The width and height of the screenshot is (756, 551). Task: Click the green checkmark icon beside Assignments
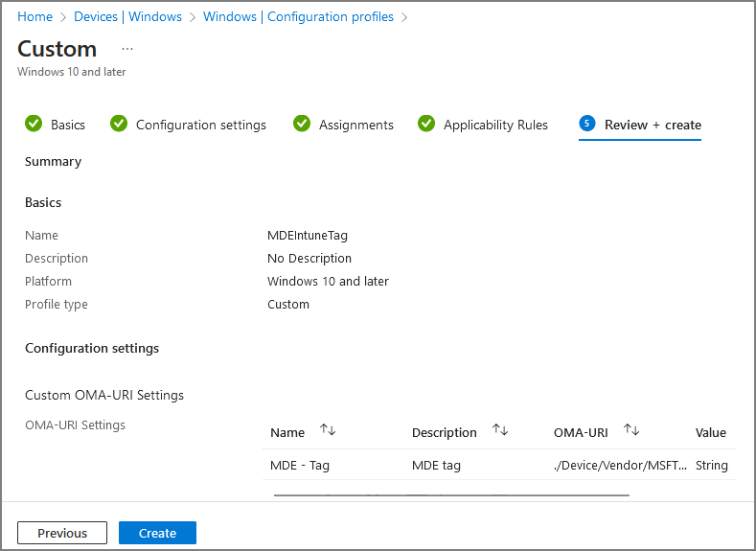coord(302,124)
